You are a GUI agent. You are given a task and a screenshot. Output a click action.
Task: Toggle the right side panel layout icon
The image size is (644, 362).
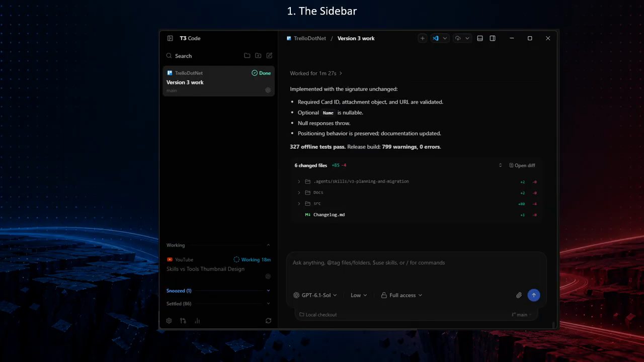(493, 38)
